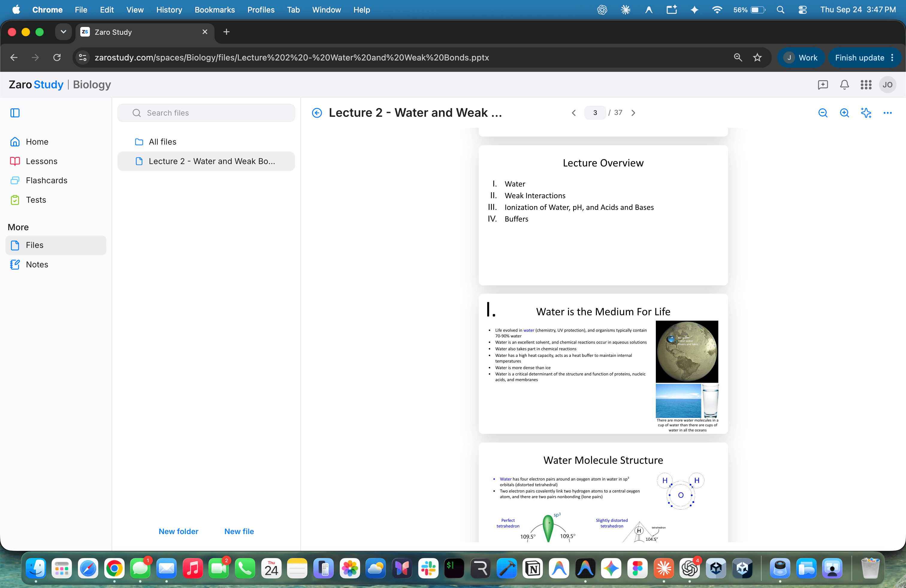Click Finish update button
906x588 pixels.
859,57
